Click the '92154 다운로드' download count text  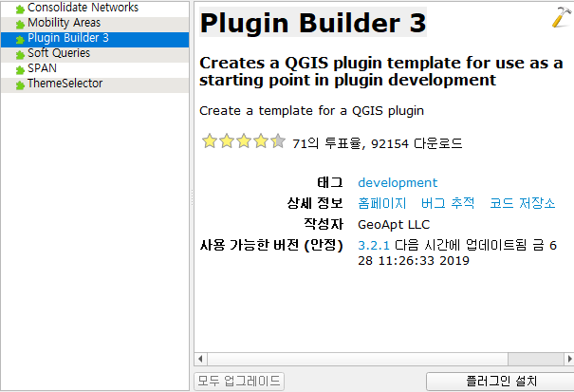417,143
